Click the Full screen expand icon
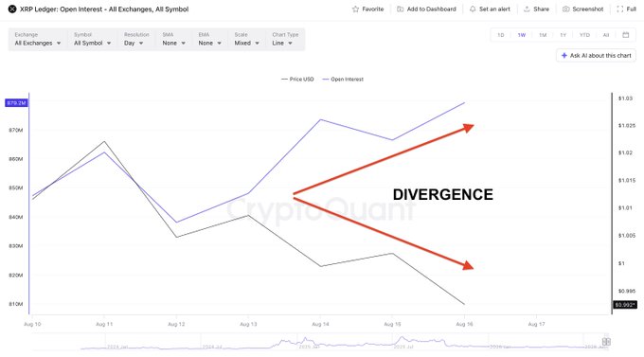Screen dimensions: 644x357 coord(620,9)
